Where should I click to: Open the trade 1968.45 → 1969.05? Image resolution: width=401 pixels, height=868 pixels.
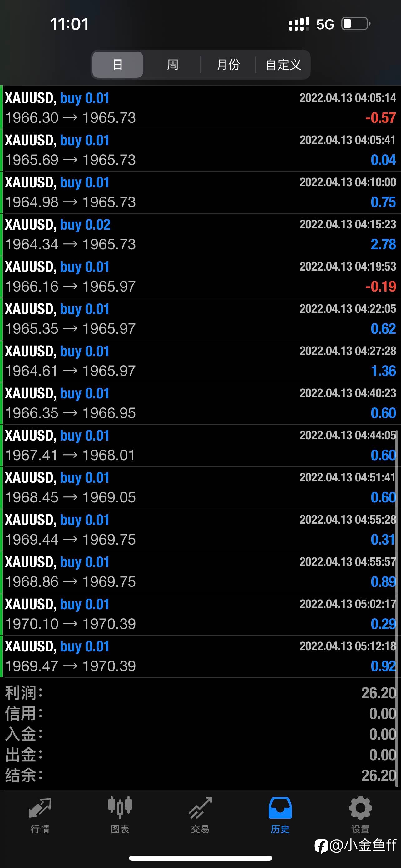[x=200, y=487]
